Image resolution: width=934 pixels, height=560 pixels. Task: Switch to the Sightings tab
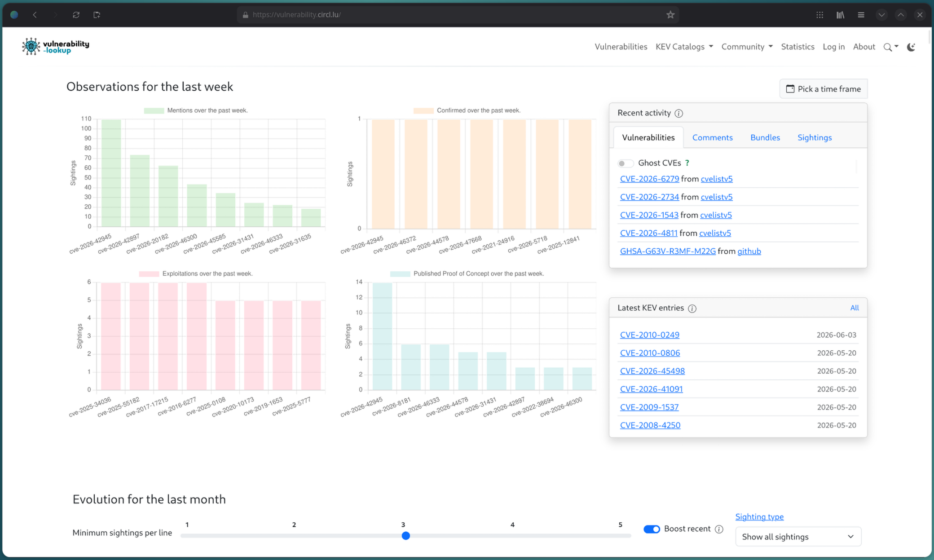[815, 137]
